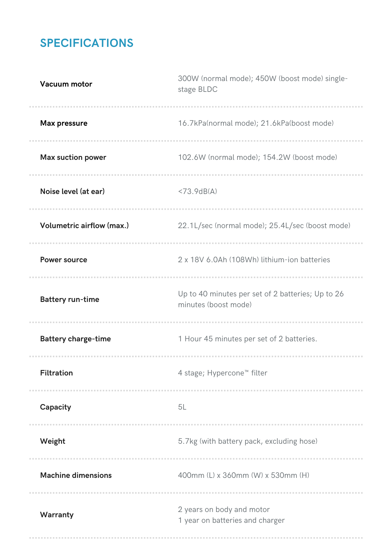Click the 5.7kg weight value text
The height and width of the screenshot is (555, 392).
(x=248, y=441)
